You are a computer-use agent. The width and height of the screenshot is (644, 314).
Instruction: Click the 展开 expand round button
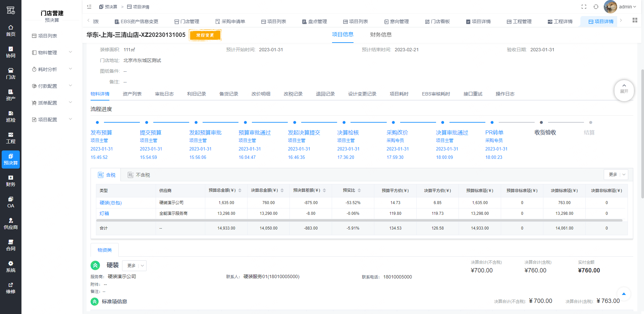624,90
